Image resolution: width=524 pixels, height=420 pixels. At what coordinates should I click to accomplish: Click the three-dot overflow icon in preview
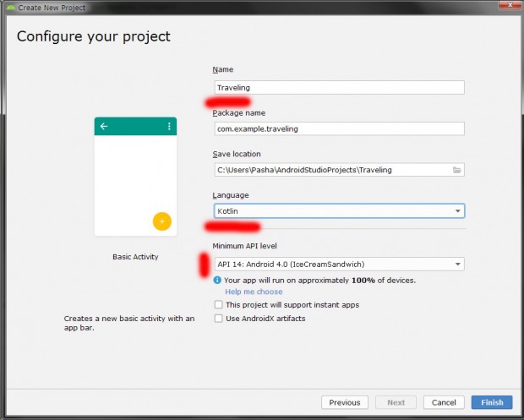coord(169,127)
